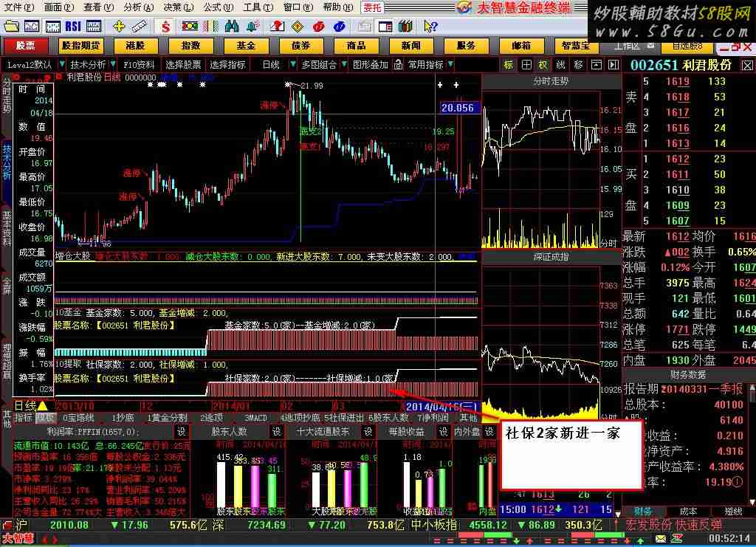Click the padlock icon next to 图形叠加
The image size is (756, 547).
pos(398,64)
